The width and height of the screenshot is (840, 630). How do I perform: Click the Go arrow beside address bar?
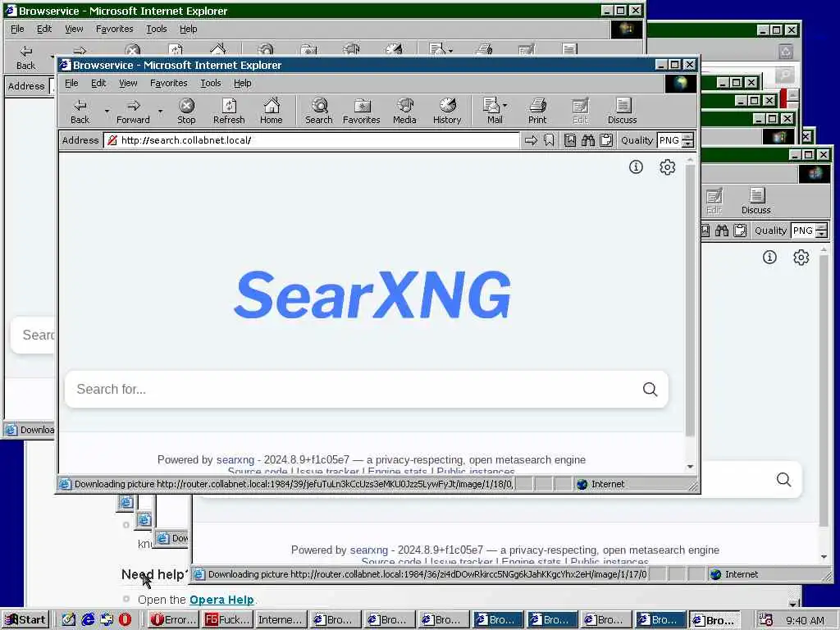pyautogui.click(x=531, y=140)
